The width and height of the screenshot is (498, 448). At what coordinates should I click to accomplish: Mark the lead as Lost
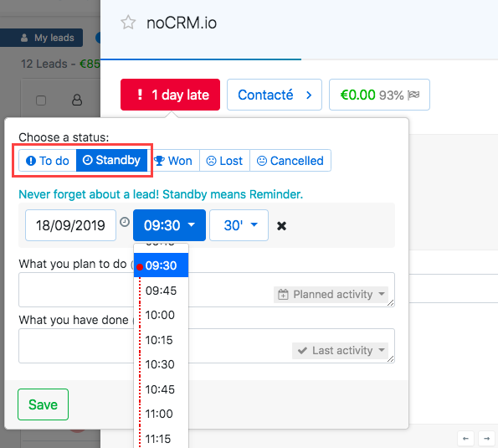coord(224,161)
